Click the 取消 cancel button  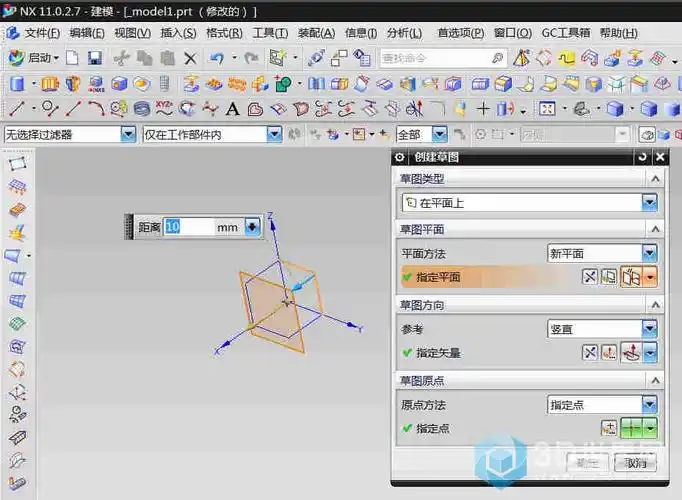tap(635, 463)
